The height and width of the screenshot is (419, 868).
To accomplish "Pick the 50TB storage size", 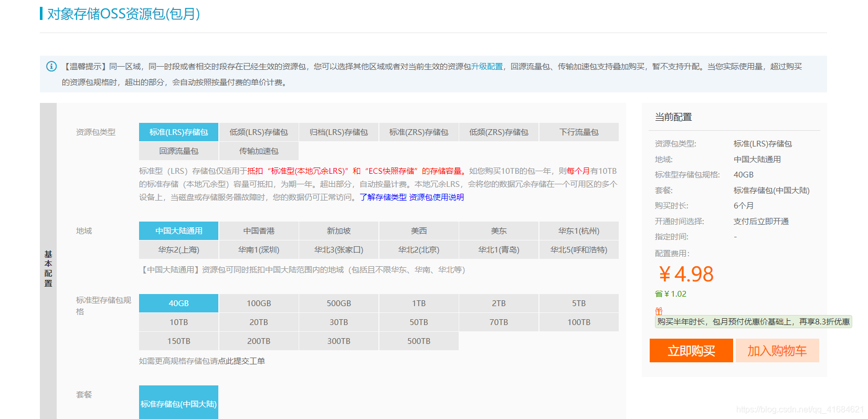I will [419, 322].
